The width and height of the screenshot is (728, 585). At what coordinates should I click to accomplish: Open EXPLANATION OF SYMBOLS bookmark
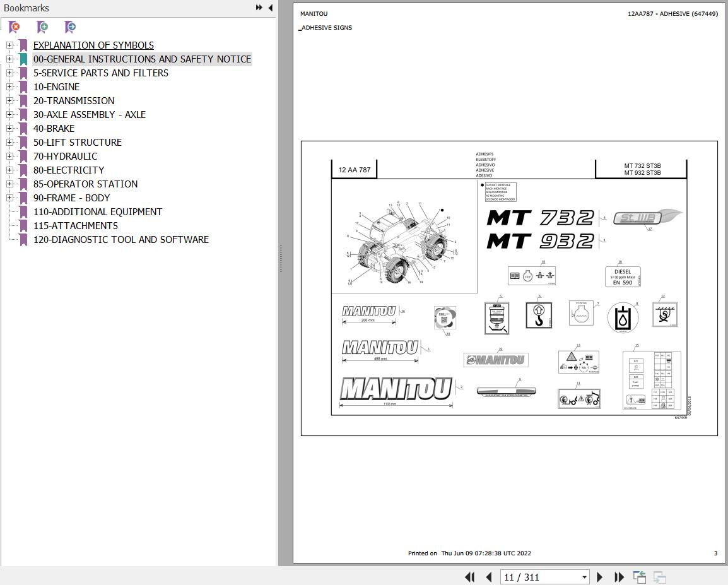tap(93, 45)
